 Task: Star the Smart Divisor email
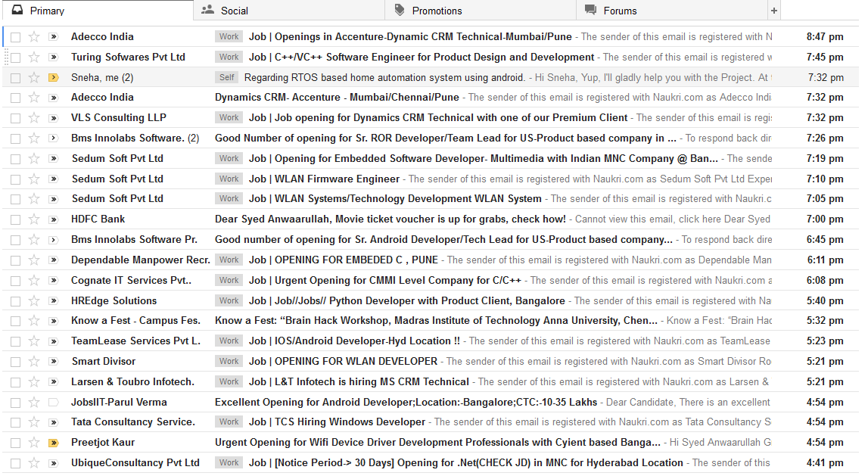click(33, 362)
